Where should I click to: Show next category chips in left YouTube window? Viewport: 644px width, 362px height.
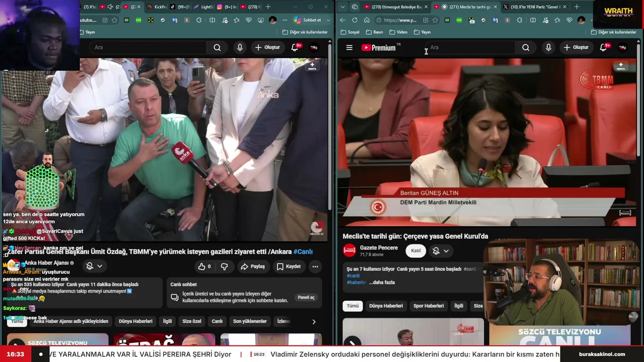point(314,321)
